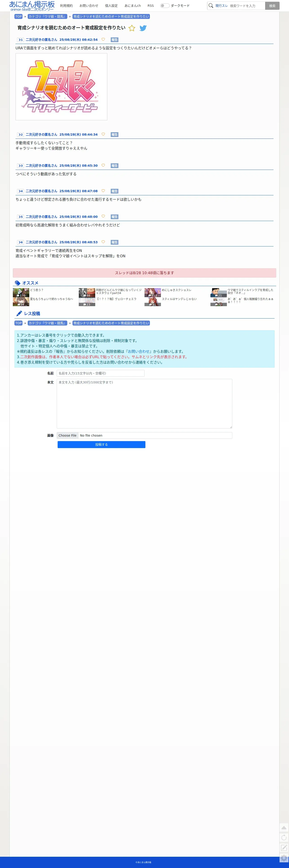Screen dimensions: 289x868
Task: Like post 3 with the heart icon
Action: [x=103, y=165]
